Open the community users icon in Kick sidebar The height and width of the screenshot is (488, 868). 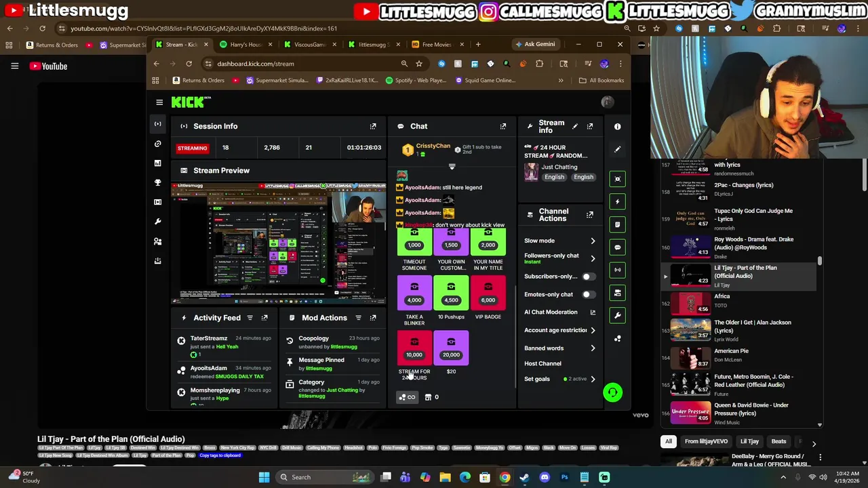point(158,241)
